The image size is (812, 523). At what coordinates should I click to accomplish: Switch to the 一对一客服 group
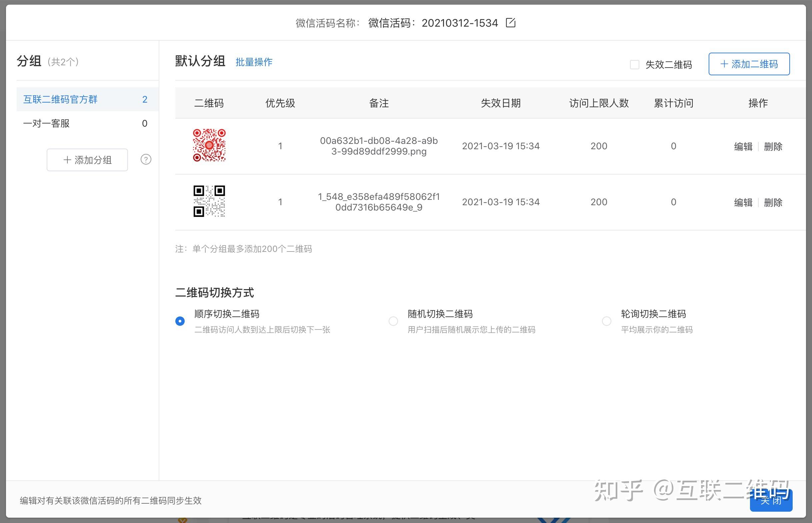click(46, 123)
